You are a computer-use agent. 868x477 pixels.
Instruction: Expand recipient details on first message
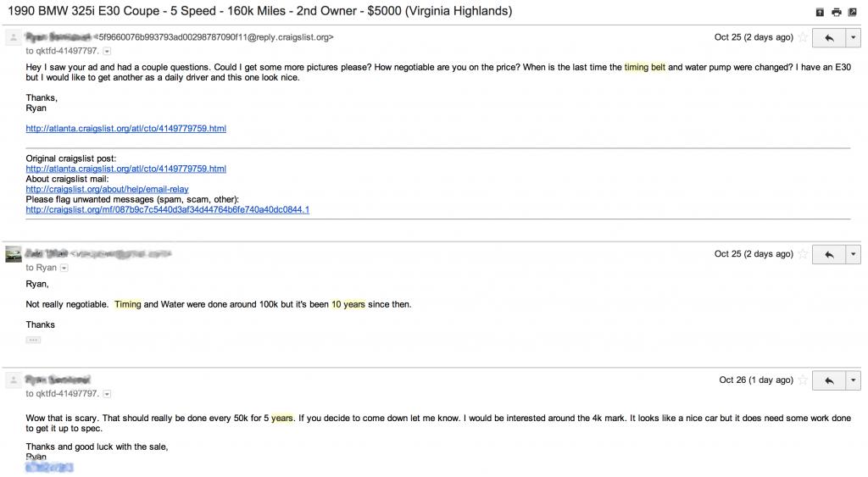107,52
